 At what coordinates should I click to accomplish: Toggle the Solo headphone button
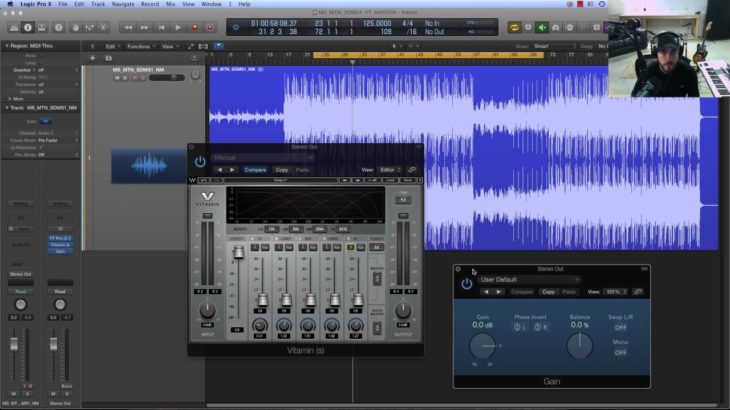tap(555, 27)
